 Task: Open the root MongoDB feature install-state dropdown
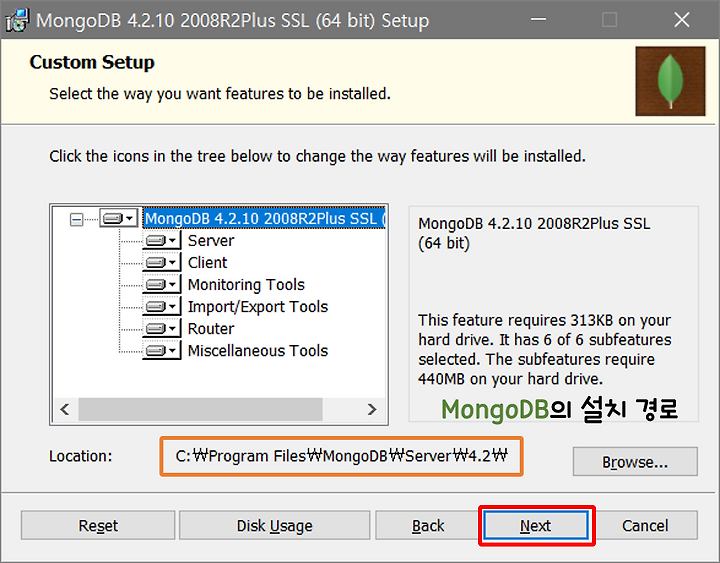tap(118, 219)
